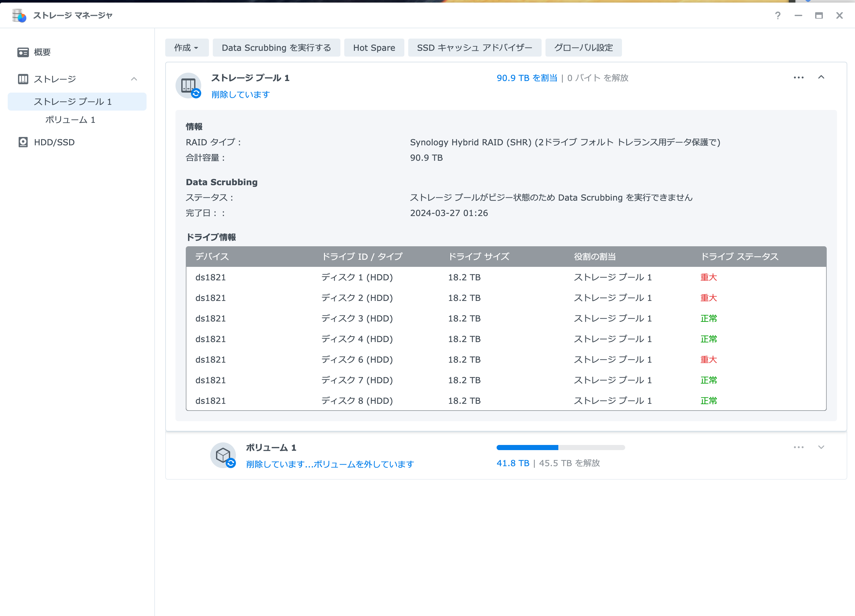855x616 pixels.
Task: Click the Hot Spare button
Action: [373, 48]
